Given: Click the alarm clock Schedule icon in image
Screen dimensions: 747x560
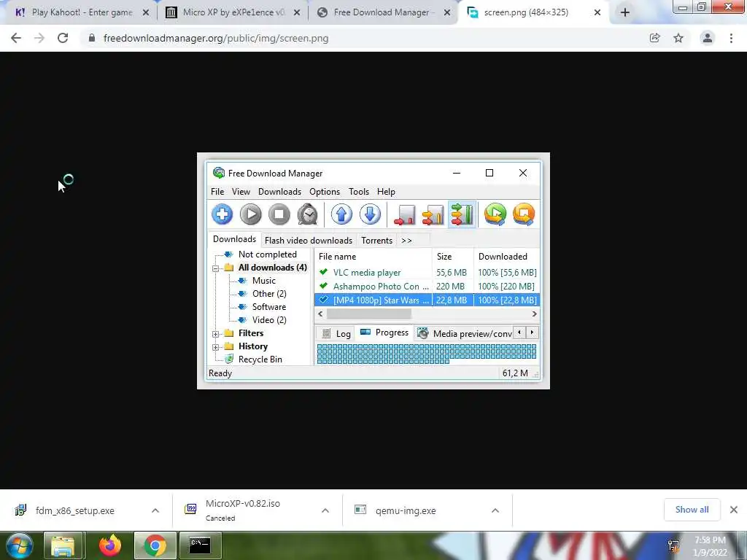Looking at the screenshot, I should tap(308, 214).
